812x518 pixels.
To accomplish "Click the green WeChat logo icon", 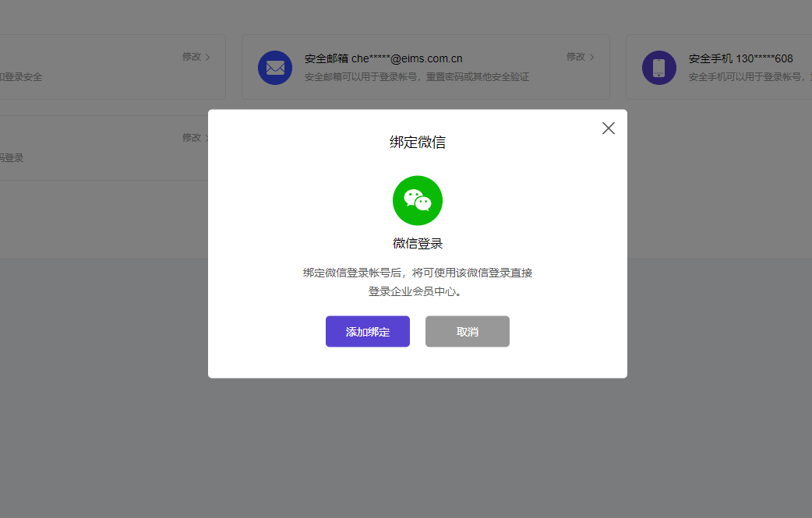I will (x=418, y=201).
